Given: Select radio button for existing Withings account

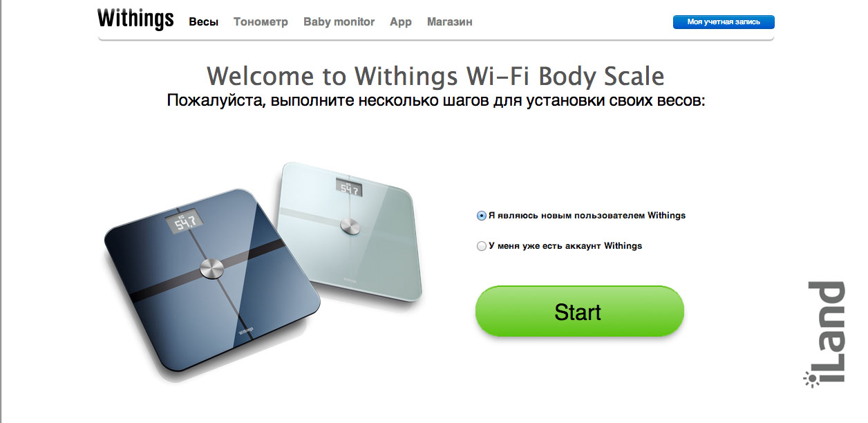Looking at the screenshot, I should coord(482,246).
